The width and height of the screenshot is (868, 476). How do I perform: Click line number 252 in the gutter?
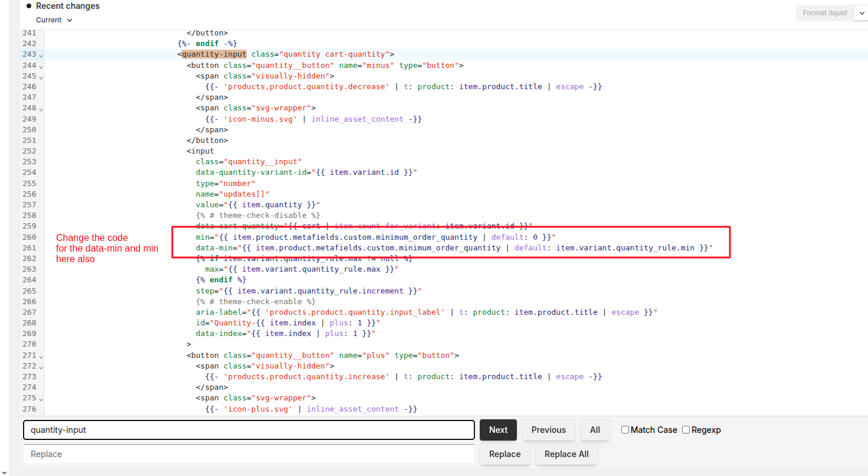[x=30, y=151]
